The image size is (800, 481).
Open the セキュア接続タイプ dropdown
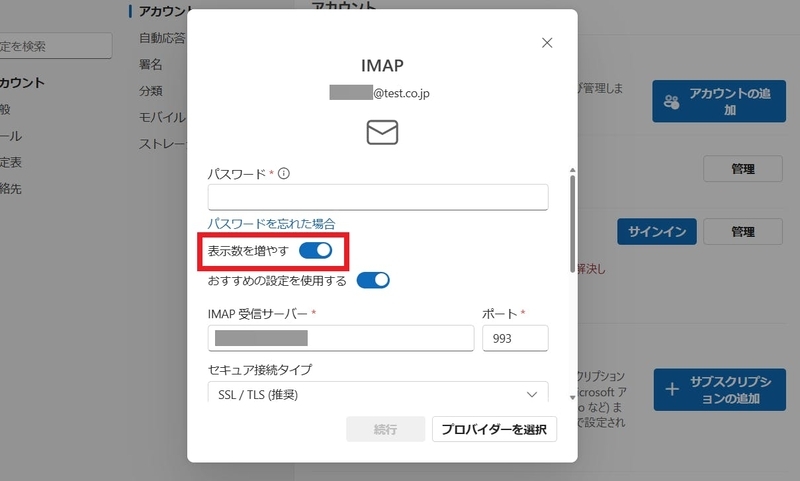tap(378, 393)
